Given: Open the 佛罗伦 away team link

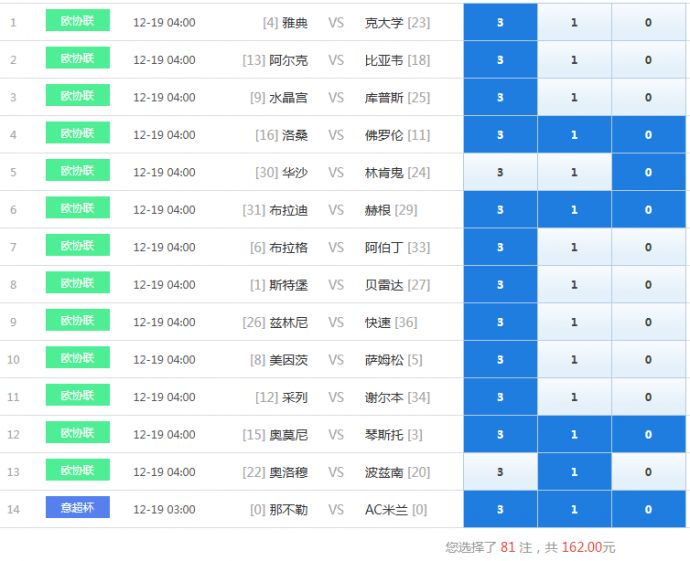Looking at the screenshot, I should pyautogui.click(x=384, y=135).
